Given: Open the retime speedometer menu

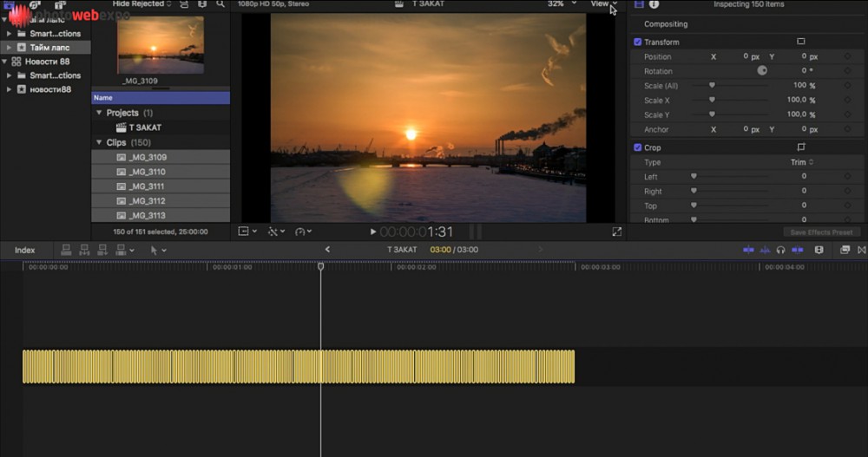Looking at the screenshot, I should [302, 232].
